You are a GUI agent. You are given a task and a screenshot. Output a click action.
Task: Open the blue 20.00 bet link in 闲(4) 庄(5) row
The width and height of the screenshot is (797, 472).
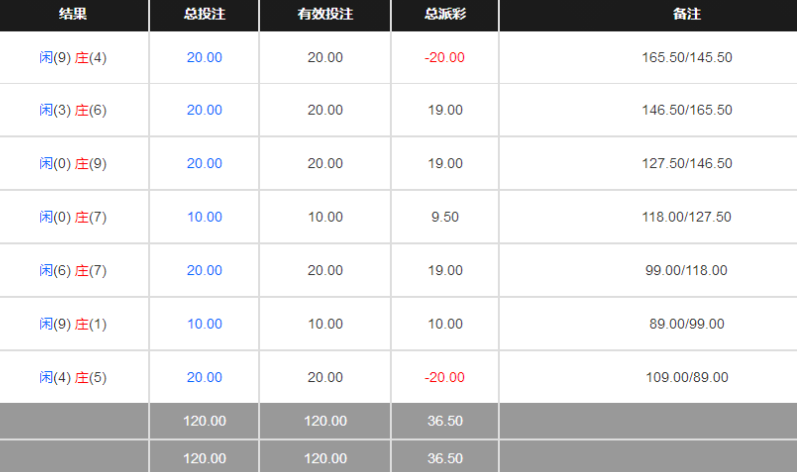(x=204, y=377)
